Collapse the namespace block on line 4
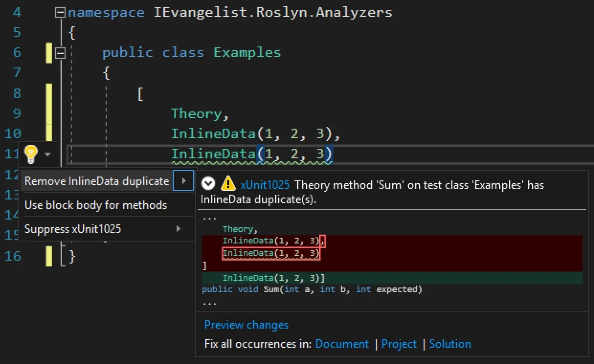594x364 pixels. point(60,13)
